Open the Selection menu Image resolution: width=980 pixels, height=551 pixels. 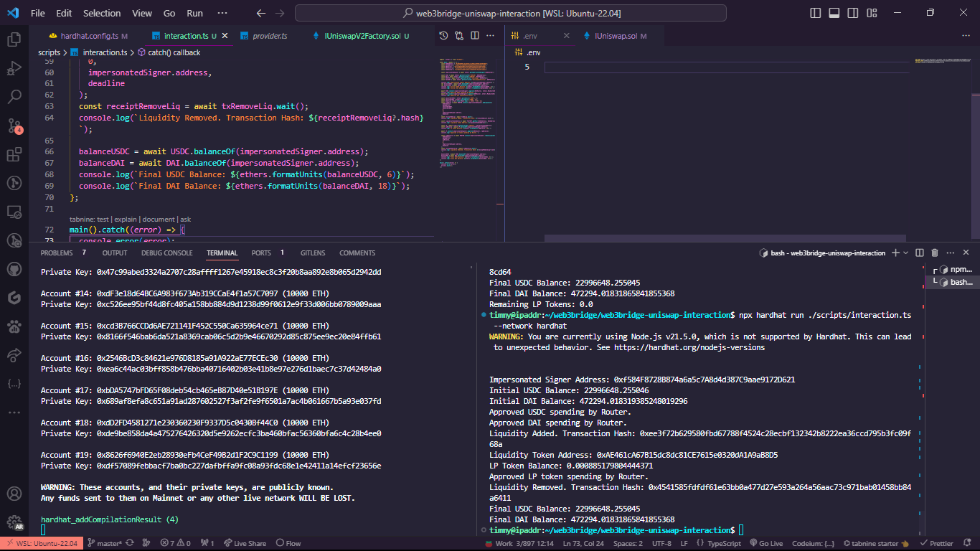tap(102, 13)
